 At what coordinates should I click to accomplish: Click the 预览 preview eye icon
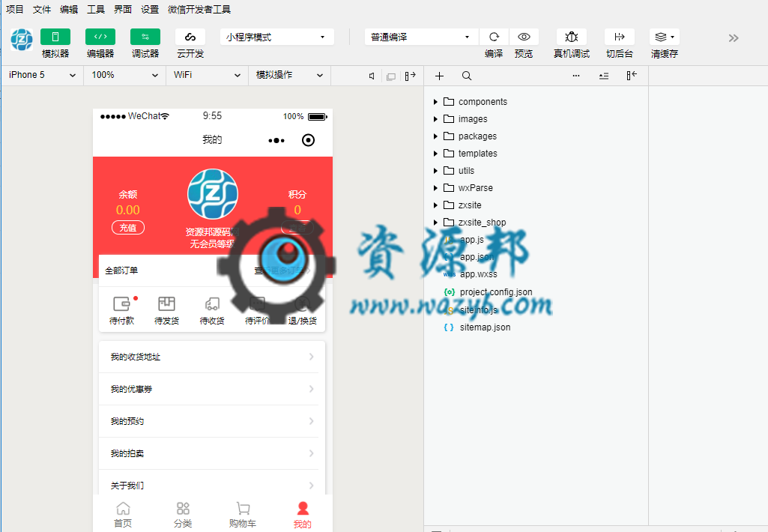[x=524, y=37]
